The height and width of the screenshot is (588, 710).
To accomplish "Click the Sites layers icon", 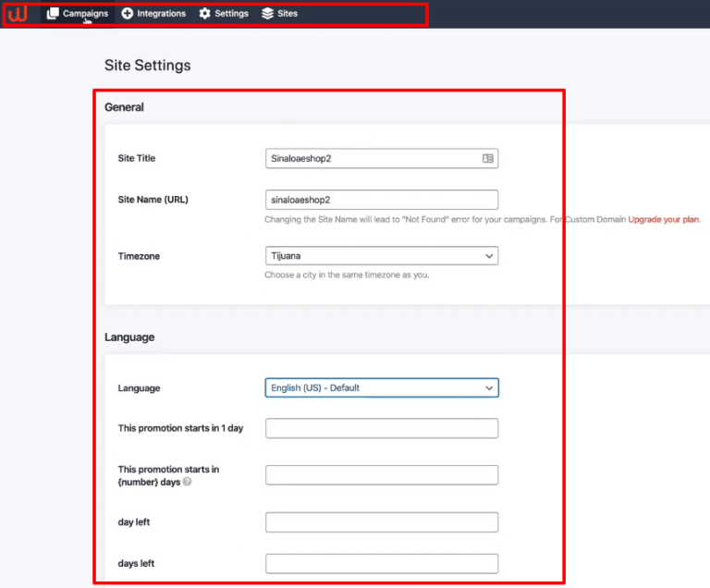I will coord(267,14).
